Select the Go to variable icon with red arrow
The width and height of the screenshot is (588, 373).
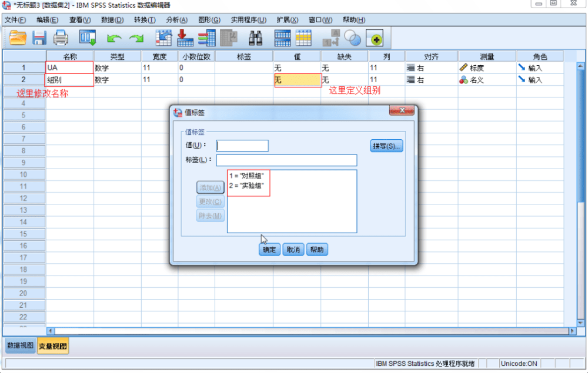[x=185, y=38]
